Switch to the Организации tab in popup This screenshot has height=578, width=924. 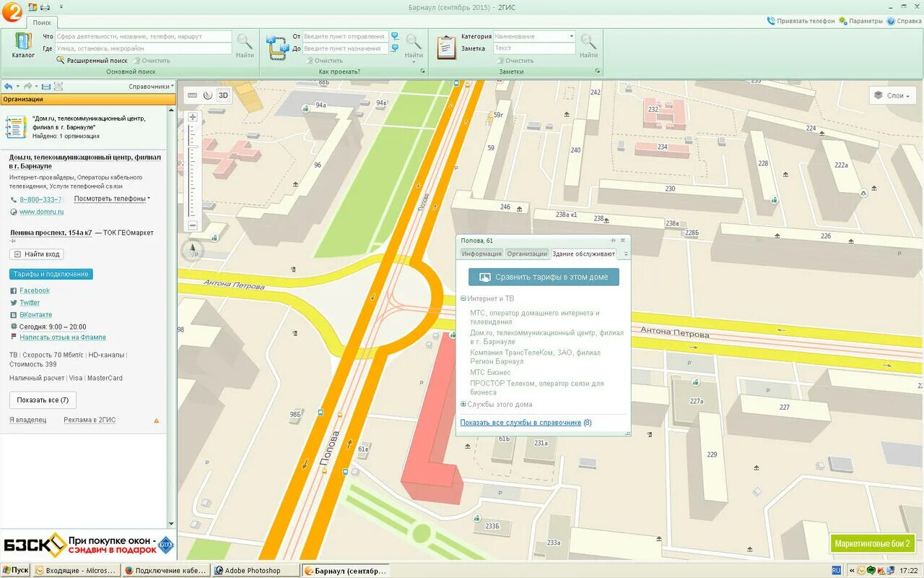point(527,254)
